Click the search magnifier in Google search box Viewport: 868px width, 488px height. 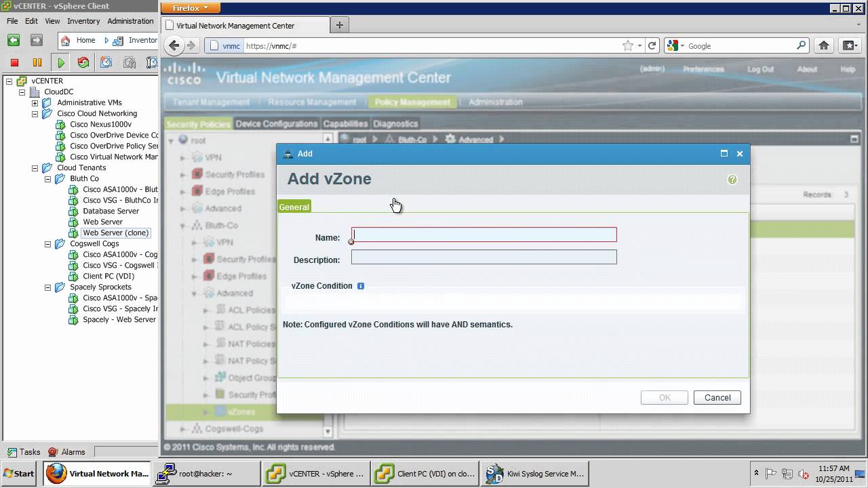802,45
